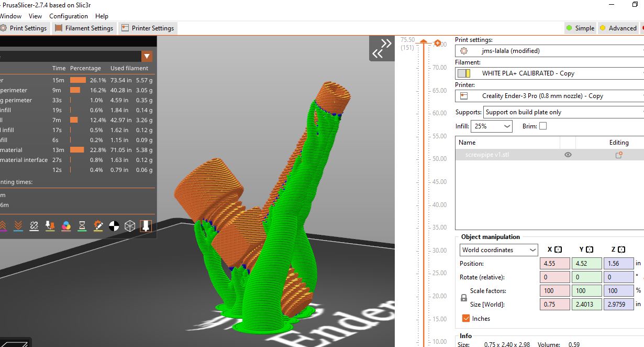The width and height of the screenshot is (644, 347).
Task: Toggle retractions display in the preview legend
Action: (x=3, y=225)
